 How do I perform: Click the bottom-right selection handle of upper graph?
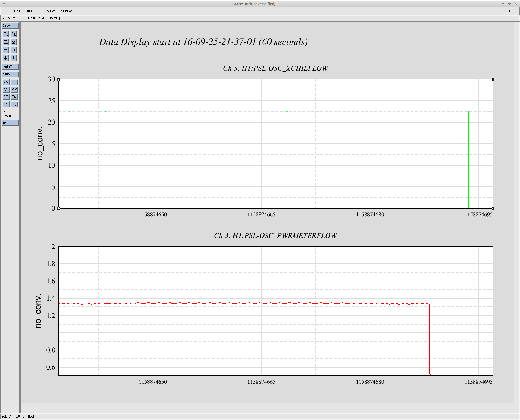point(493,208)
